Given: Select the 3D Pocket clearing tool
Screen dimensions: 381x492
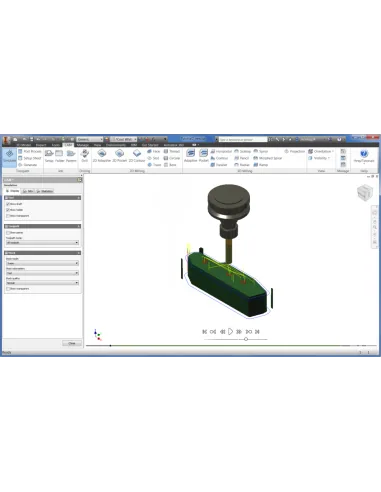Looking at the screenshot, I should [x=203, y=156].
